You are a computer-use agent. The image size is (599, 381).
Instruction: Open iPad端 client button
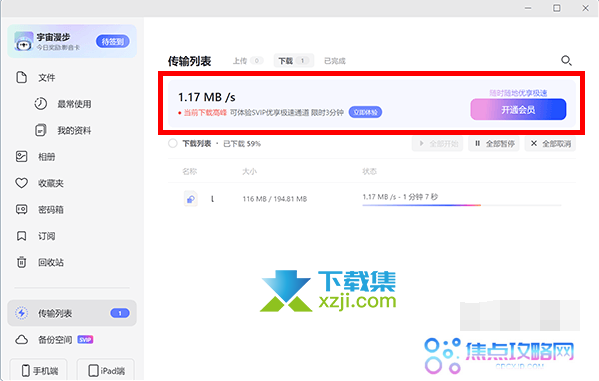tap(106, 370)
